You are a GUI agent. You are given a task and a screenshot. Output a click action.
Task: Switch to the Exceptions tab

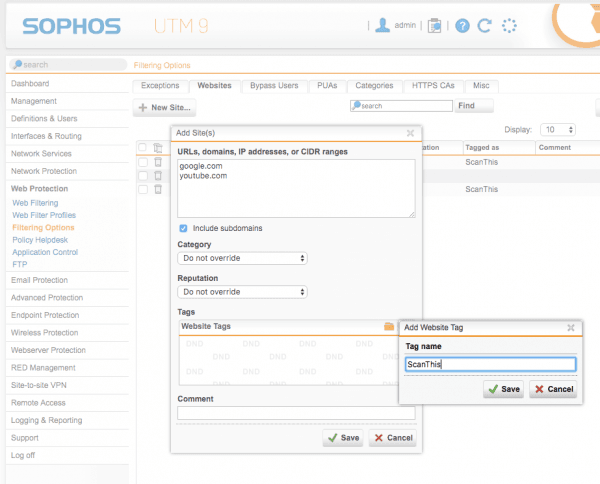[x=160, y=86]
